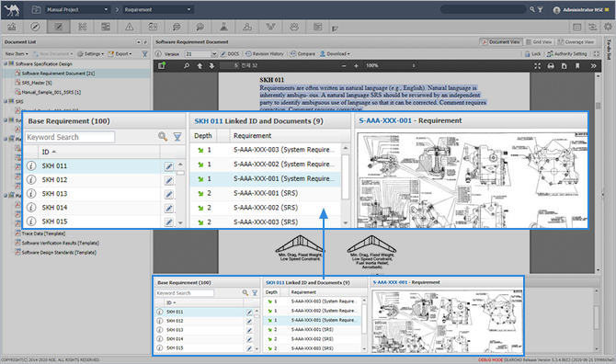Switch to Grid View tab
The height and width of the screenshot is (364, 616).
[x=539, y=42]
